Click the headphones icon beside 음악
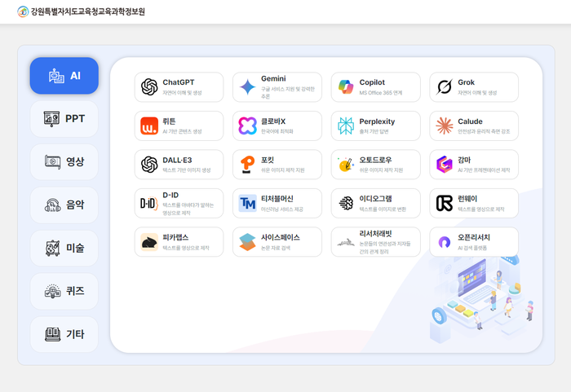The image size is (571, 392). [53, 205]
